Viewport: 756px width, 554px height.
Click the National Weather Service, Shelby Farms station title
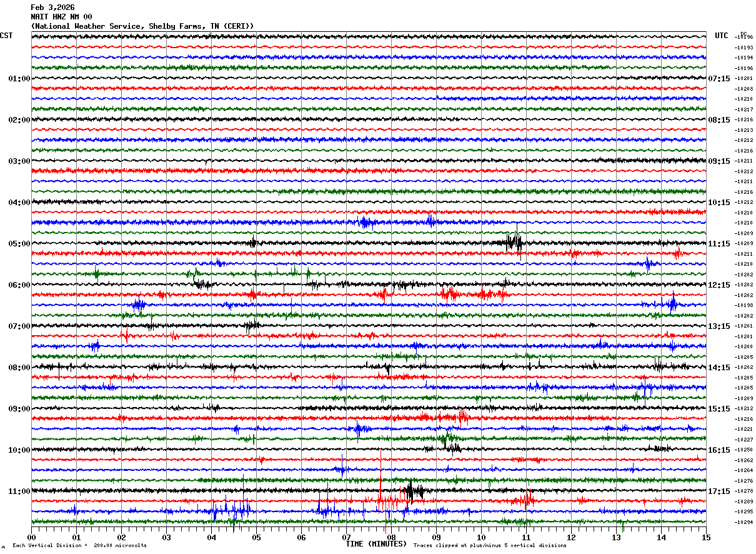click(142, 26)
